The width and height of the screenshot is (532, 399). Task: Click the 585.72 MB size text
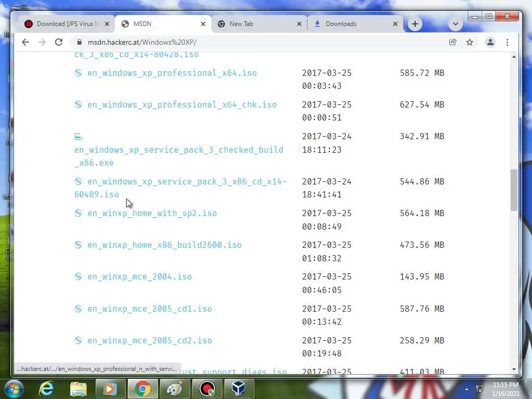(422, 73)
